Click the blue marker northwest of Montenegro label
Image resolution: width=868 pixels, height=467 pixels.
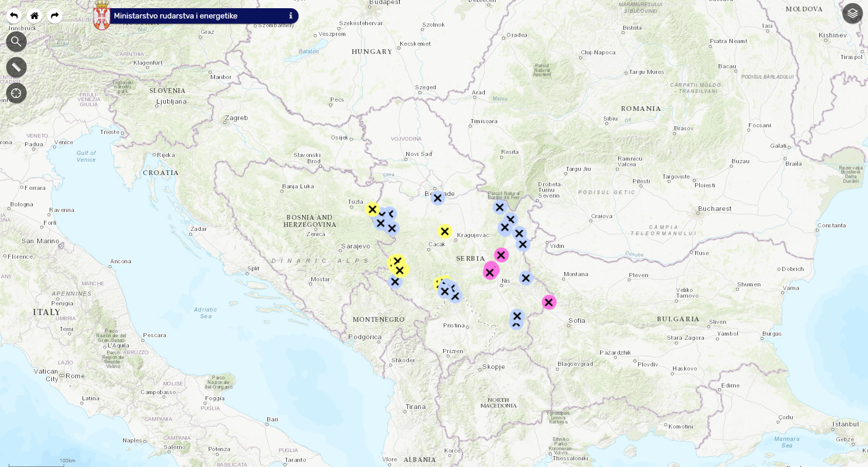[395, 282]
